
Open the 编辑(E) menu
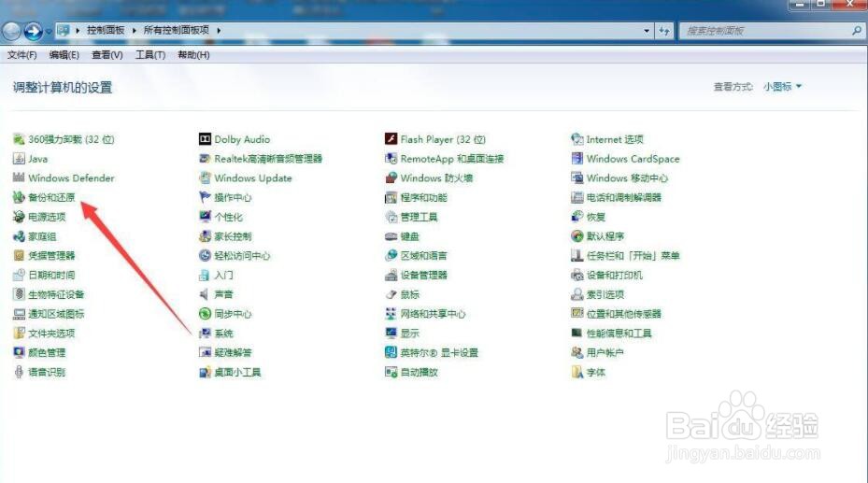[x=64, y=55]
